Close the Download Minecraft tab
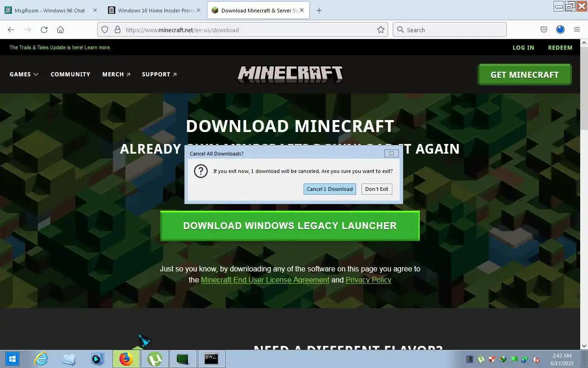Image resolution: width=588 pixels, height=368 pixels. click(x=302, y=10)
